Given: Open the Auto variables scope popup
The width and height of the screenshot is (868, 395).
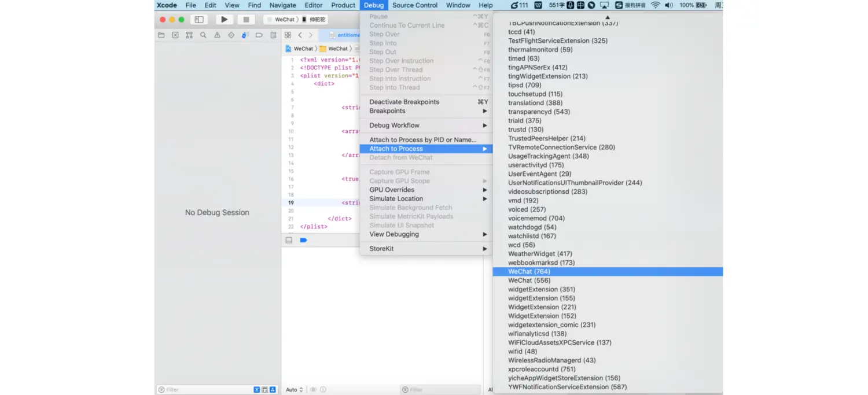Looking at the screenshot, I should click(295, 390).
